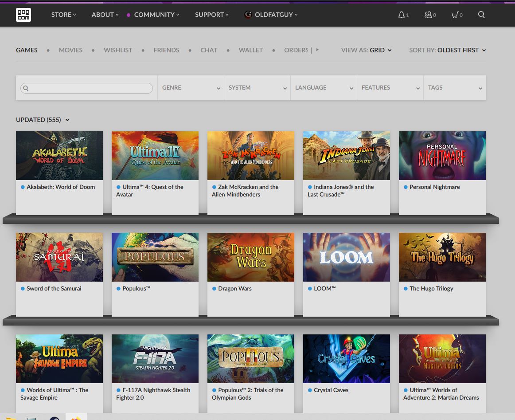
Task: Open the COMMUNITY menu
Action: (156, 15)
